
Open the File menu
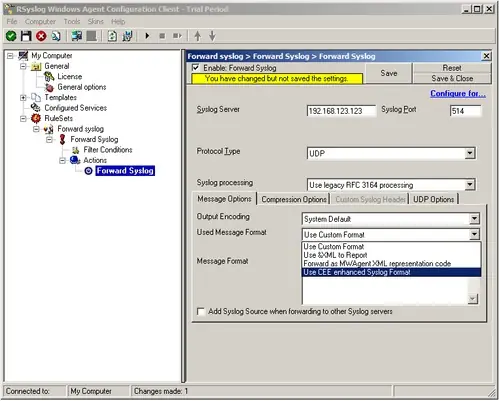pyautogui.click(x=12, y=21)
